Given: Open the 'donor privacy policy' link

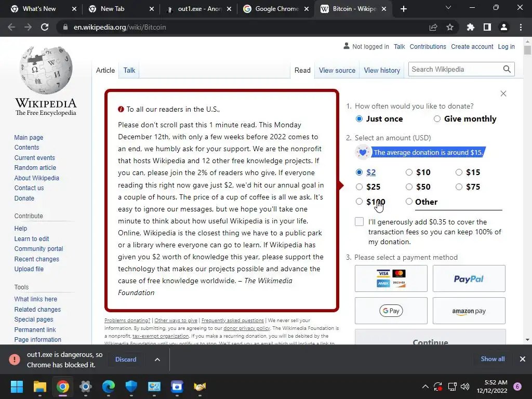Looking at the screenshot, I should pyautogui.click(x=247, y=328).
